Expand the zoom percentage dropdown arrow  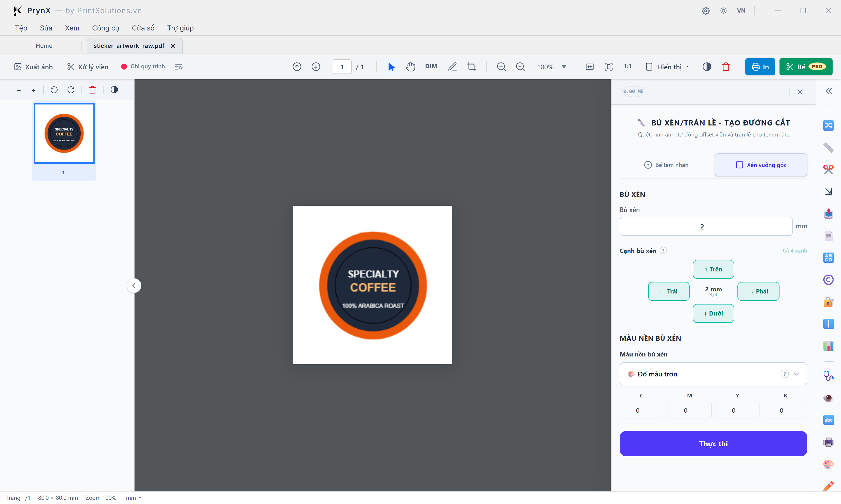564,67
